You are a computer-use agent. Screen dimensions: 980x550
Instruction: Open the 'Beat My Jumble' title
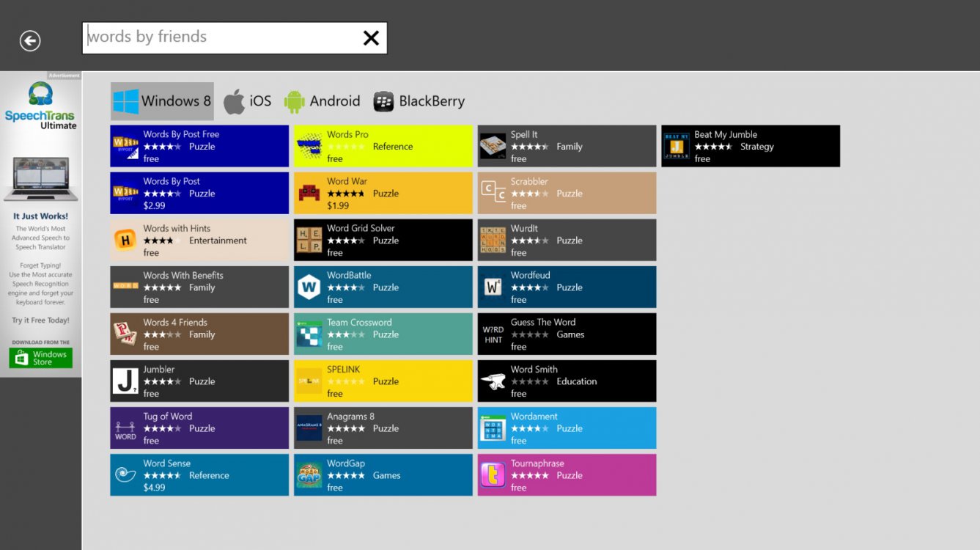tap(726, 134)
